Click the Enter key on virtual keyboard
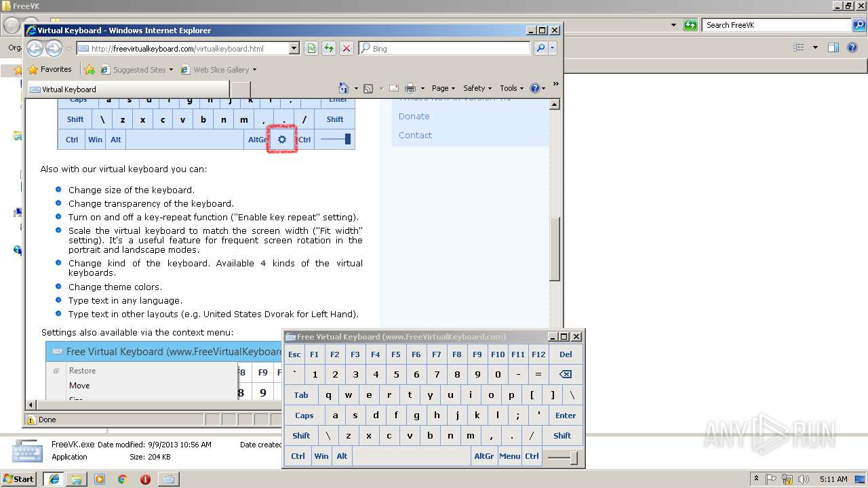 pyautogui.click(x=566, y=415)
